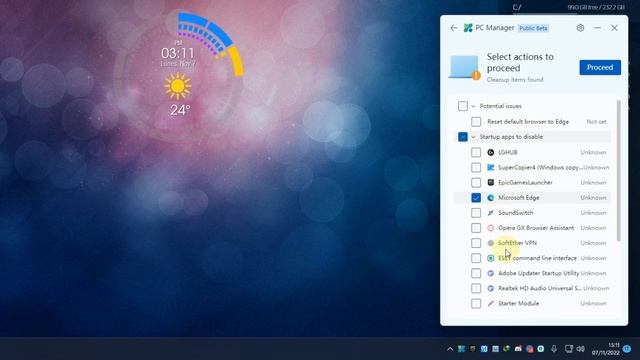Image resolution: width=640 pixels, height=360 pixels.
Task: Click "Unknown" status beside LGHUB
Action: pyautogui.click(x=593, y=152)
